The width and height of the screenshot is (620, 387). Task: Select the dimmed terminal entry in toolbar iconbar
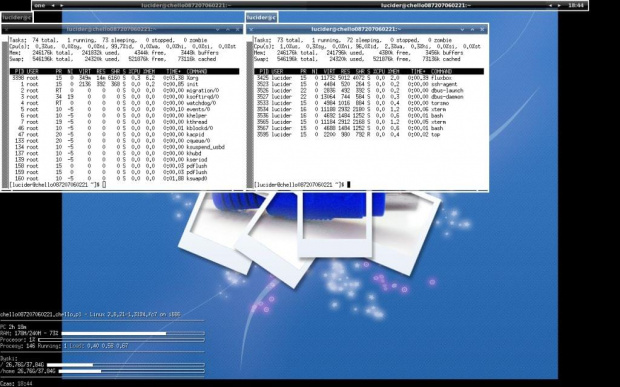point(186,6)
